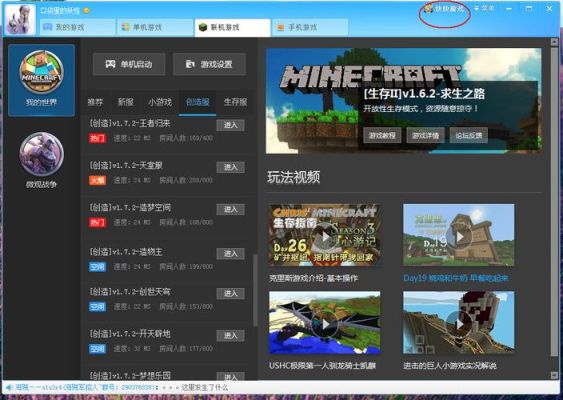Click the Minecraft banner image
Screen dimensions: 563x400
point(404,101)
